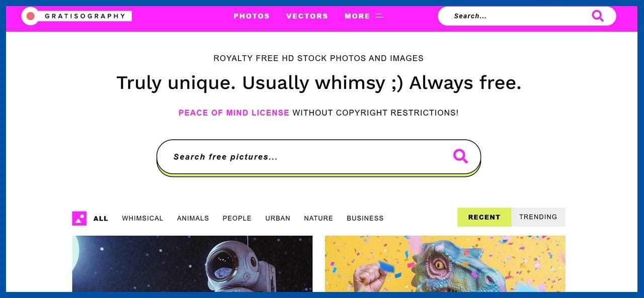Screen dimensions: 644x298
Task: Click the magnifier icon in header search
Action: 598,16
